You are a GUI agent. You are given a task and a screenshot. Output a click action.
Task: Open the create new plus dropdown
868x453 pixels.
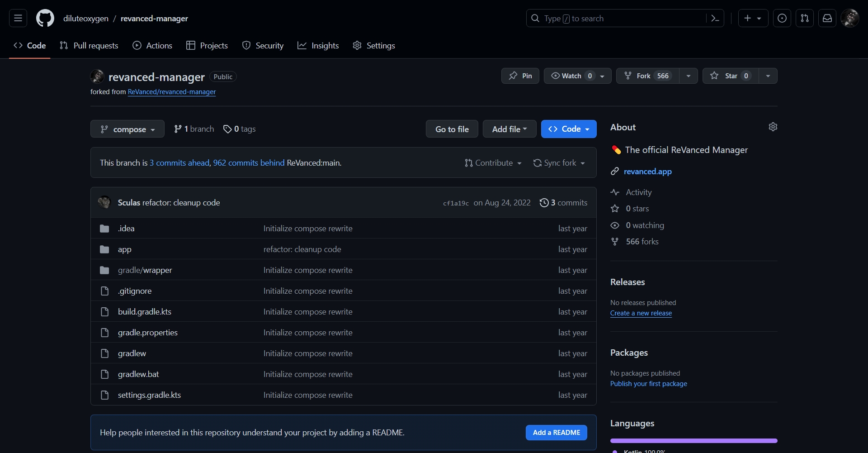(x=753, y=18)
